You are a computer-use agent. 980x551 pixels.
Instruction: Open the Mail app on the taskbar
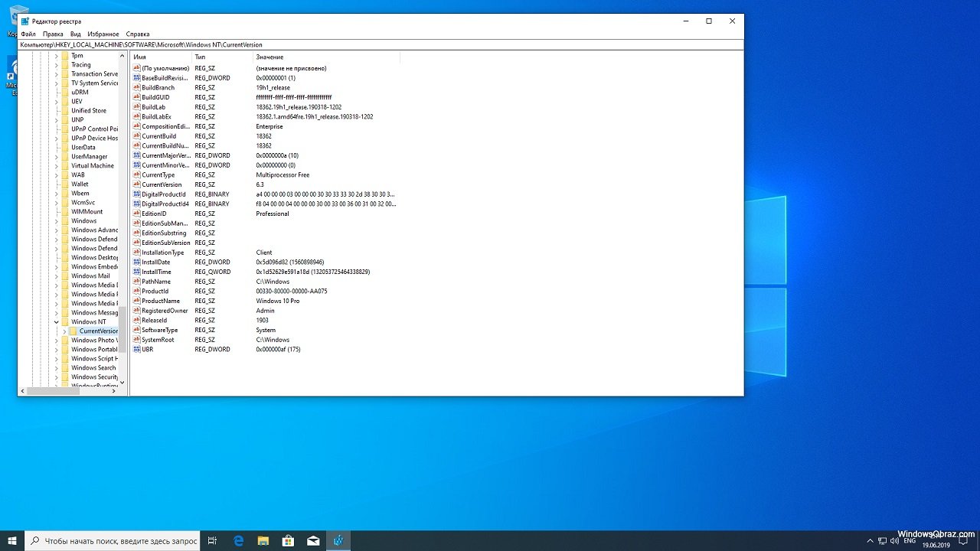(x=312, y=540)
